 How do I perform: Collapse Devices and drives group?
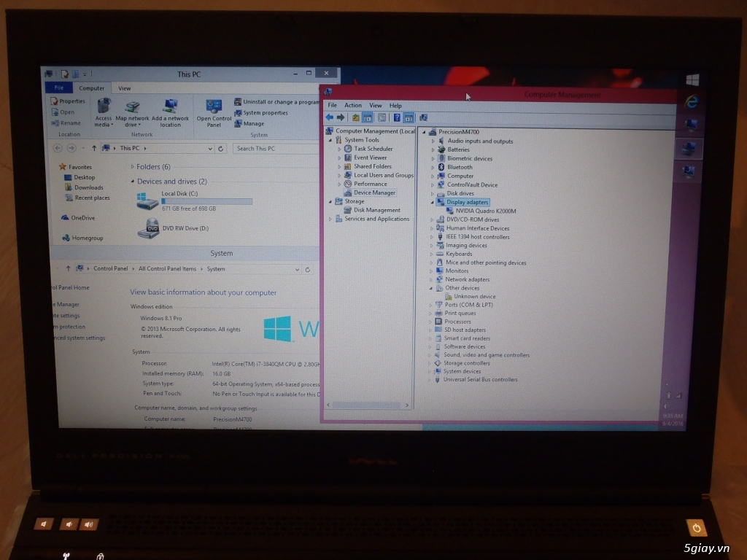133,182
